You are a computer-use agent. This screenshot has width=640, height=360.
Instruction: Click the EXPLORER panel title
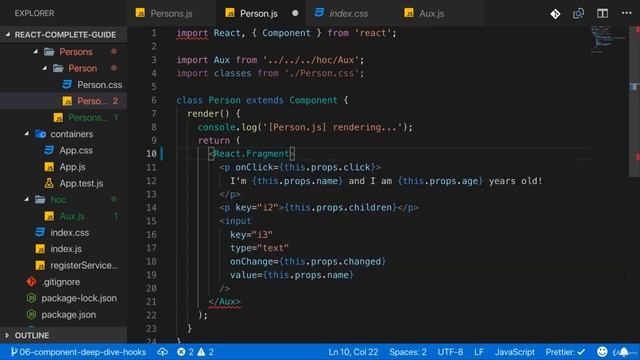(34, 13)
